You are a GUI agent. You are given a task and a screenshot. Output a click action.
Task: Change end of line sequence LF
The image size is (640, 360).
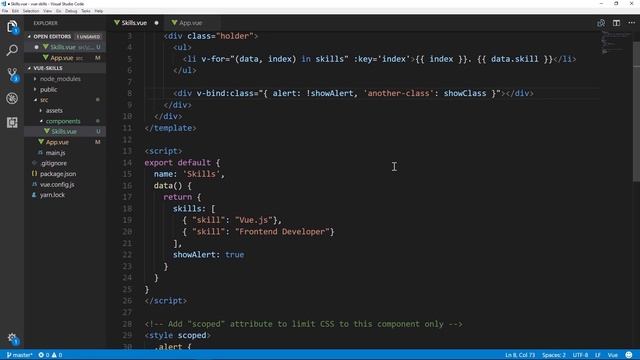coord(598,355)
